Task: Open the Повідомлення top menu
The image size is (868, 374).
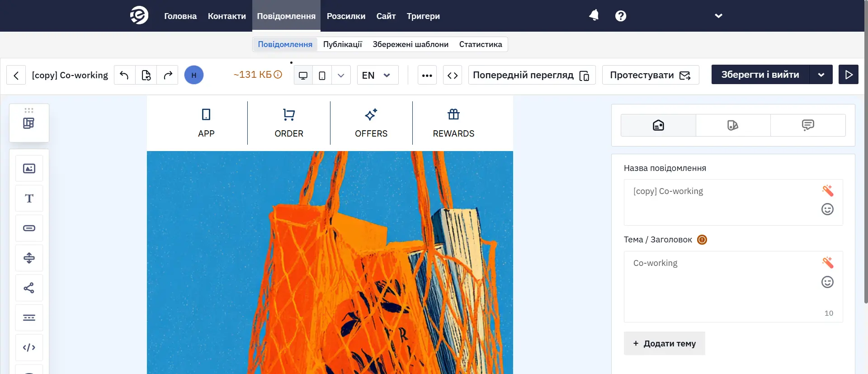Action: coord(286,16)
